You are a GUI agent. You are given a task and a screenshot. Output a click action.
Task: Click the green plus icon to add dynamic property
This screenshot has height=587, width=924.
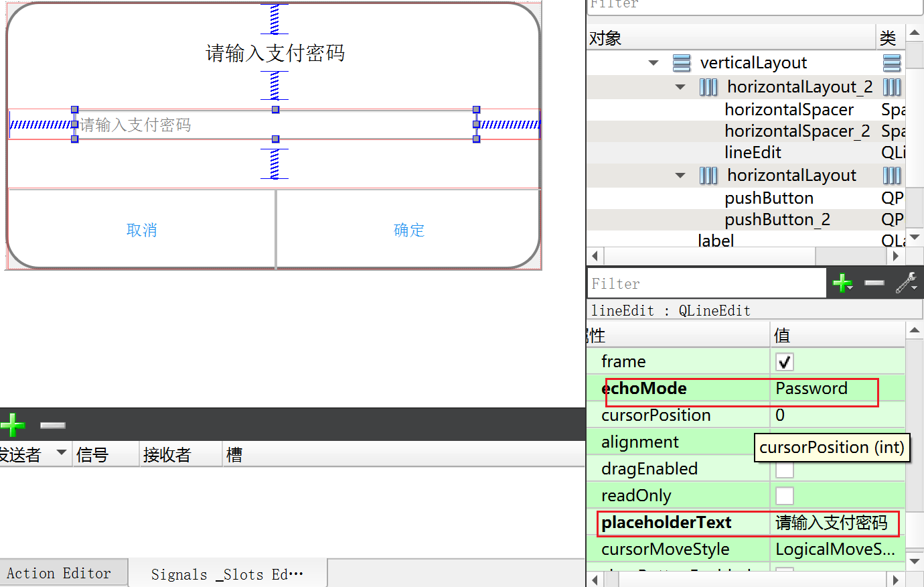[842, 283]
